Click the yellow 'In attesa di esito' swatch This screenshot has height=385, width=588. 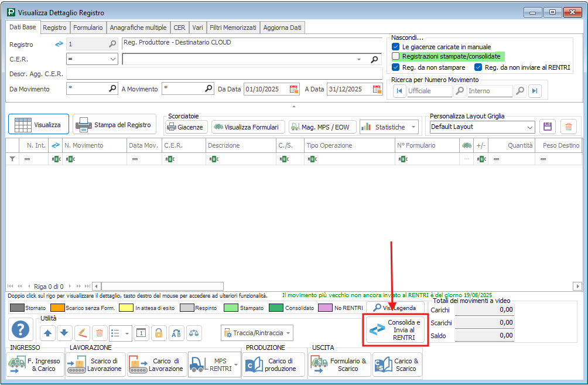(x=126, y=308)
